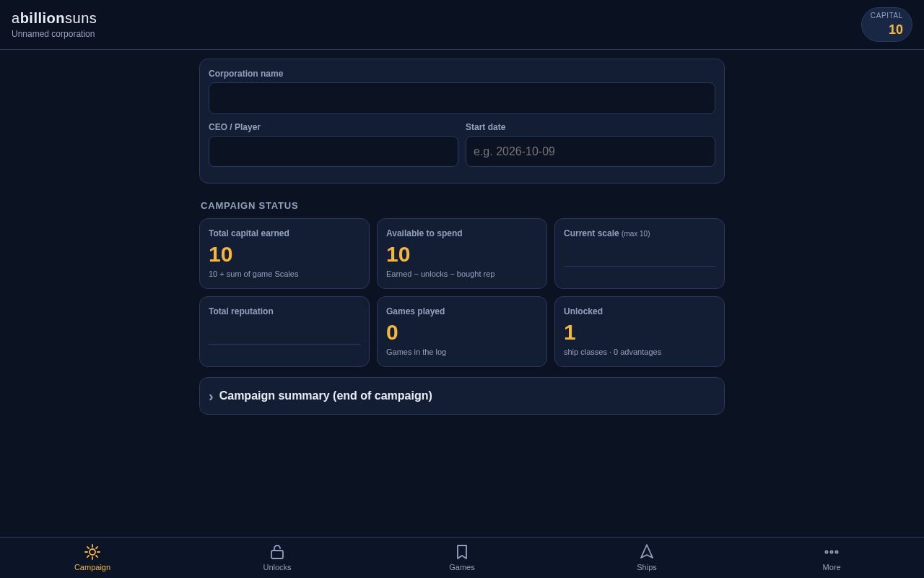This screenshot has width=924, height=578.
Task: Open the Campaign sun icon
Action: coord(92,552)
